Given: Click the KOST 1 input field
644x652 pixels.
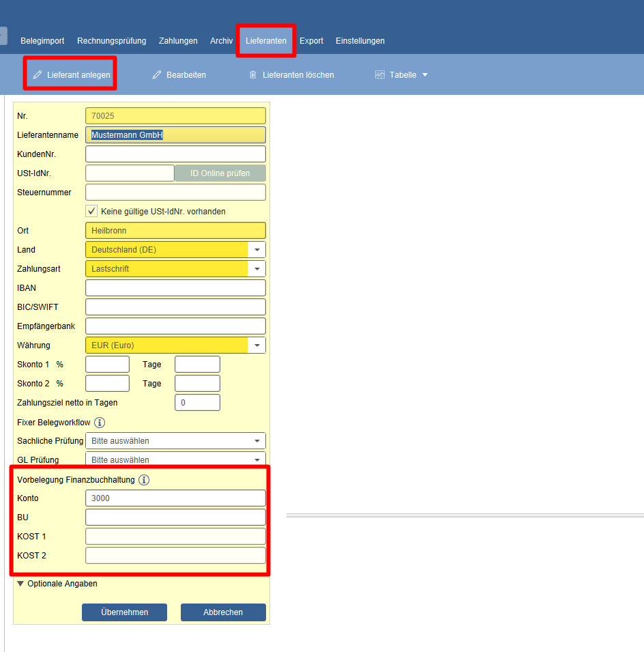Looking at the screenshot, I should coord(175,537).
